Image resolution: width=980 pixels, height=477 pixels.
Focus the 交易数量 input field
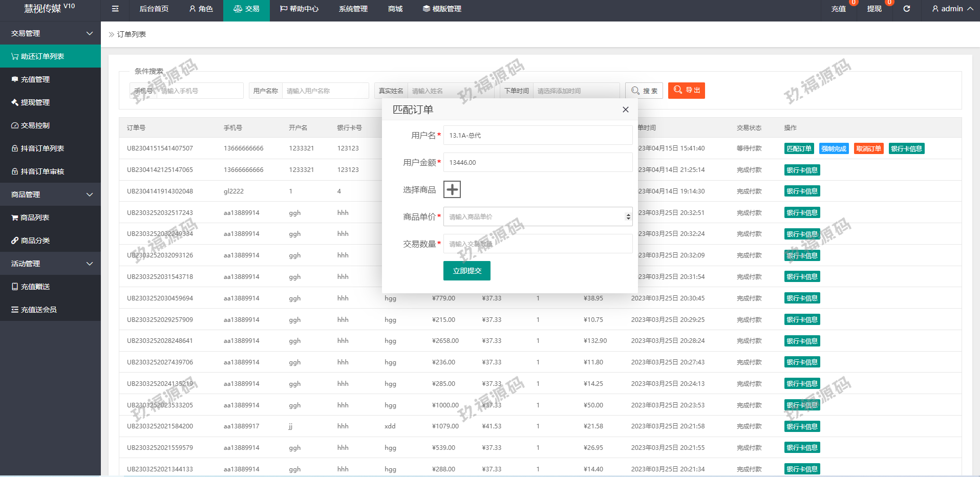(538, 244)
